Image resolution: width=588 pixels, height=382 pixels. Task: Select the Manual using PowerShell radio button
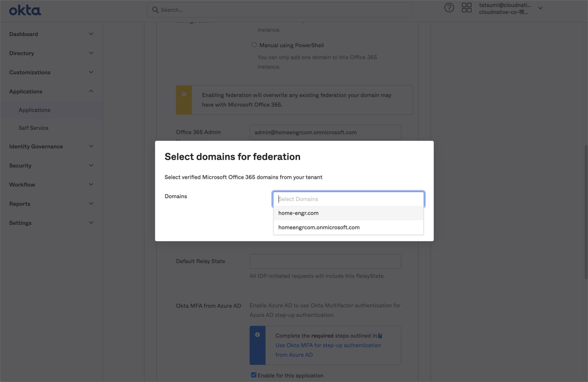[x=254, y=44]
